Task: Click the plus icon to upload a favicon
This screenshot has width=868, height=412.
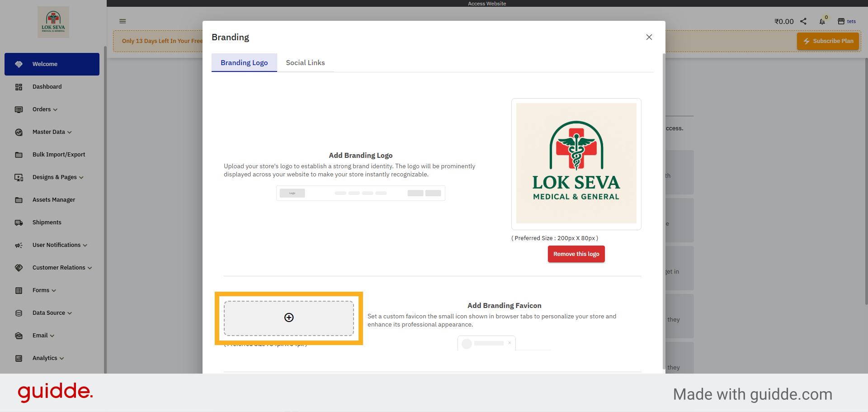Action: point(289,317)
